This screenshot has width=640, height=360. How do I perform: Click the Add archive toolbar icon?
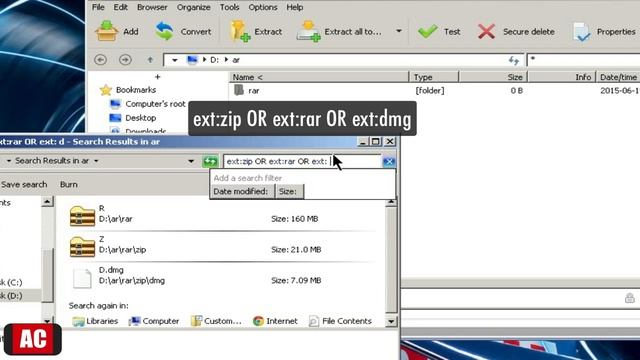(107, 31)
